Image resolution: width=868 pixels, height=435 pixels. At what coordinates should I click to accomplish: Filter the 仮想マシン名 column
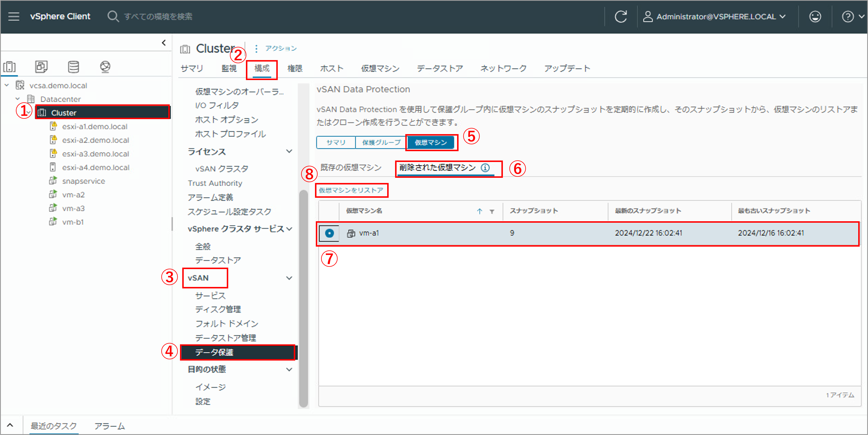[492, 211]
